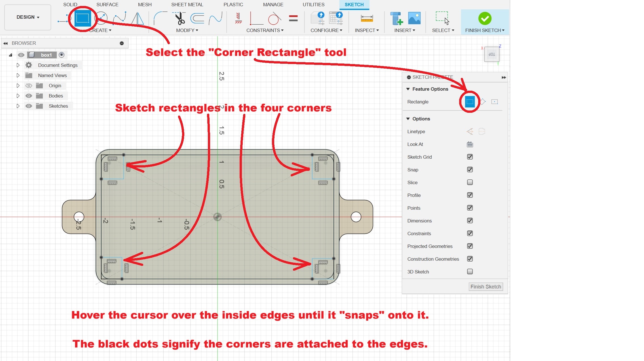The width and height of the screenshot is (644, 361).
Task: Click the Coincident circle constraint icon
Action: click(x=274, y=19)
